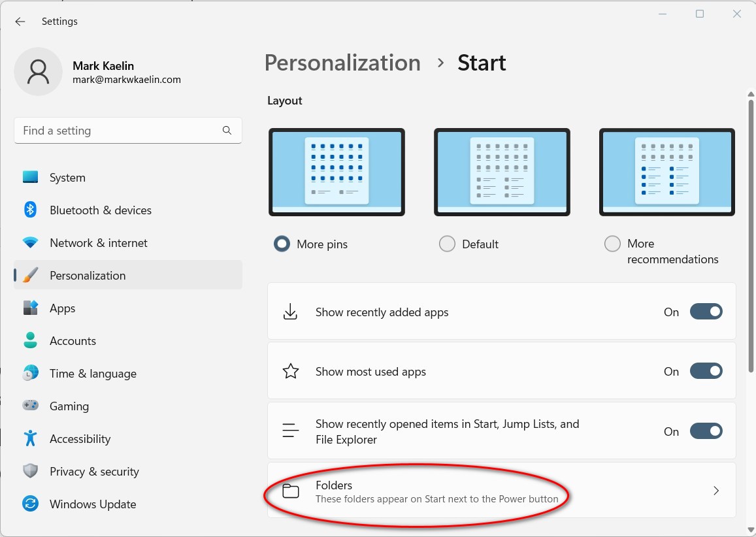Viewport: 756px width, 537px height.
Task: Click inside the Find a setting box
Action: point(118,130)
